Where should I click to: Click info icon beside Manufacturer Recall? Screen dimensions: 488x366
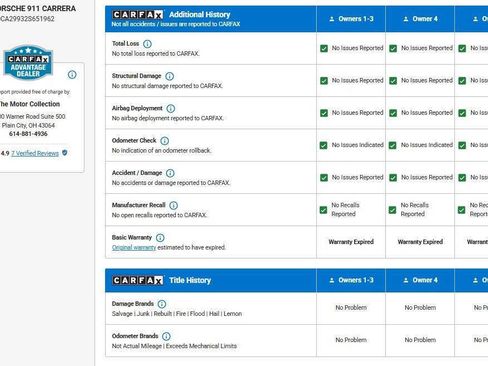(174, 205)
